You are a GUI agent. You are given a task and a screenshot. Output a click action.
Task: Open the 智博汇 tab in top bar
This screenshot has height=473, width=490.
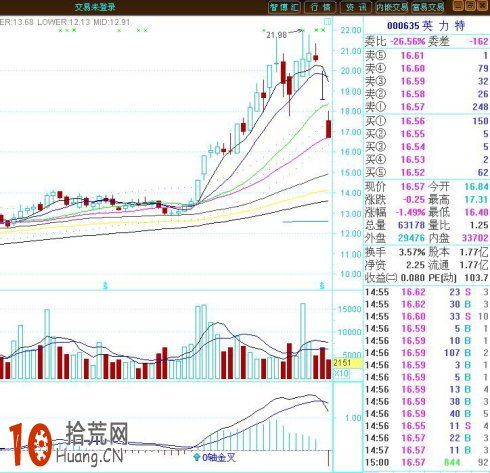click(284, 7)
